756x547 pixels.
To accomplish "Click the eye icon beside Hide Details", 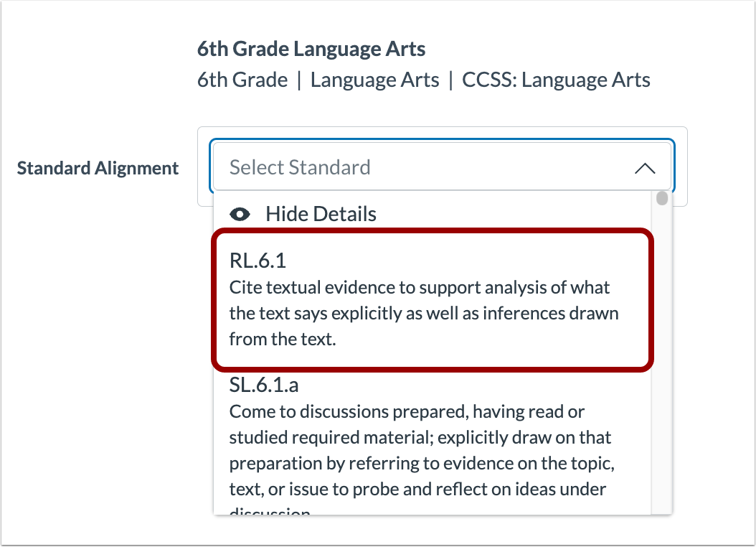I will pyautogui.click(x=240, y=214).
